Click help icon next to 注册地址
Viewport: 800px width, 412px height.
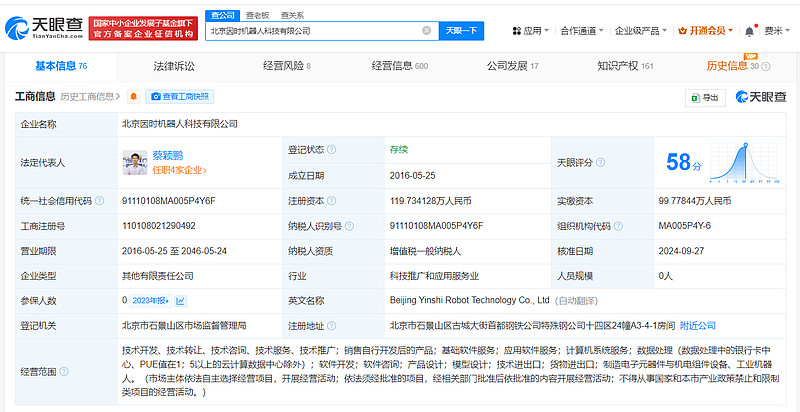(332, 326)
